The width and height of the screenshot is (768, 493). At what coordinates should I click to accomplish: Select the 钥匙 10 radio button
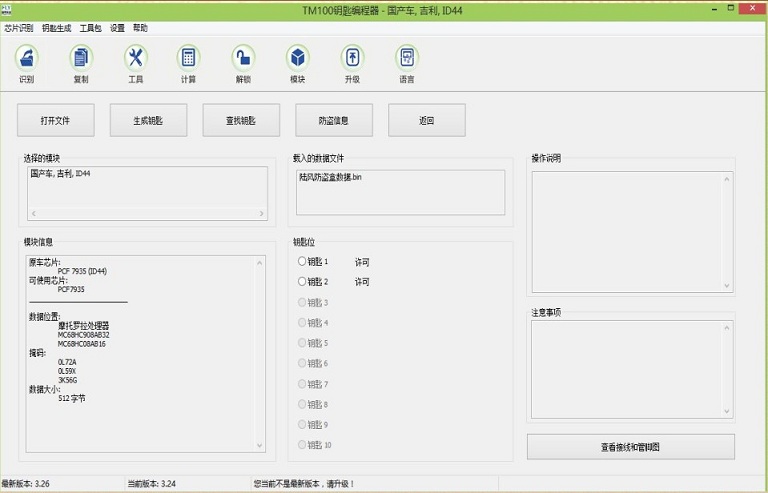(302, 445)
